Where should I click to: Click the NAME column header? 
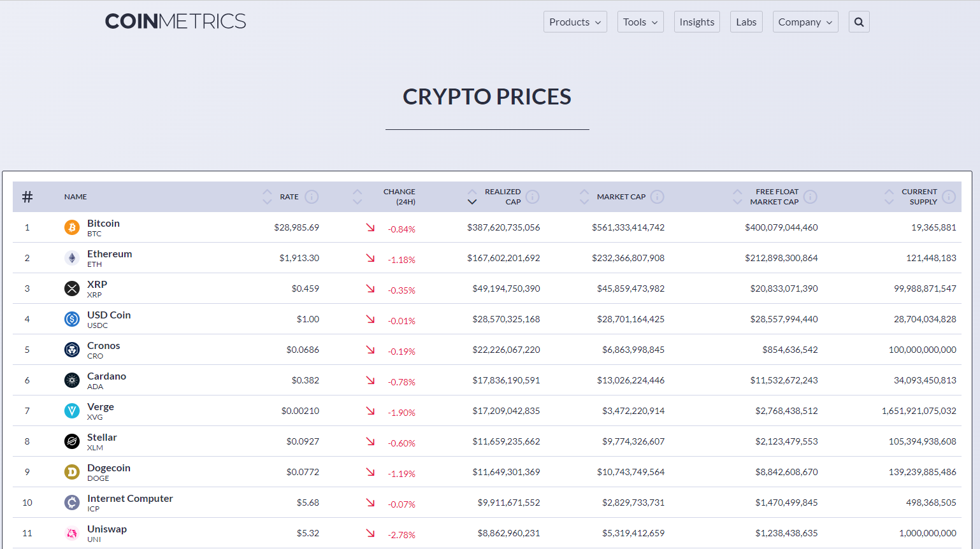(x=75, y=197)
